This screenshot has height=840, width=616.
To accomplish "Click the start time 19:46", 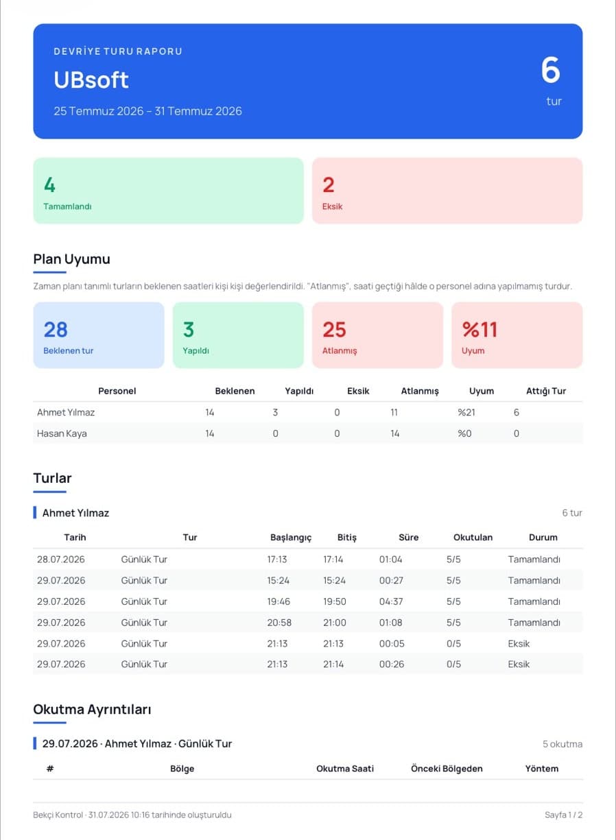I will (x=279, y=601).
